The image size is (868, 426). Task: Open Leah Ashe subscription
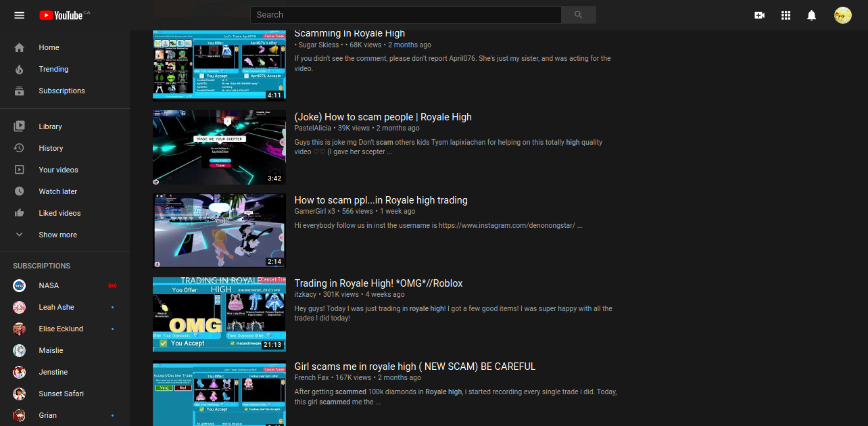[65, 307]
